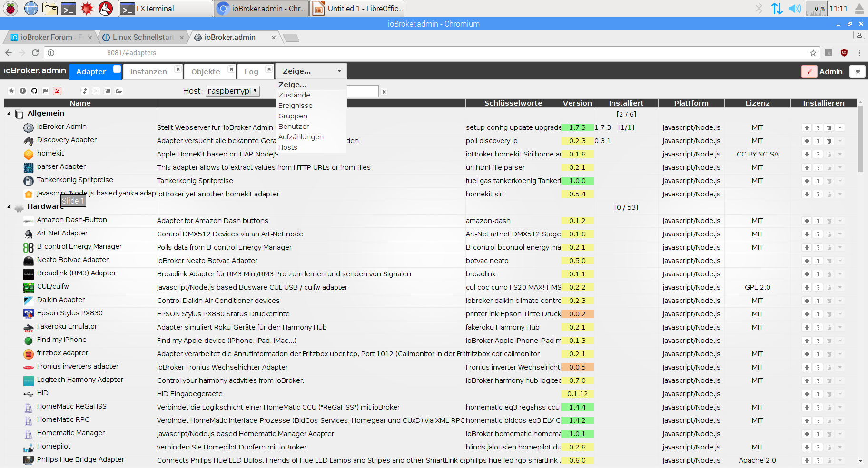This screenshot has height=468, width=868.
Task: Delete ioBroker Admin adapter with trash icon
Action: (x=829, y=127)
